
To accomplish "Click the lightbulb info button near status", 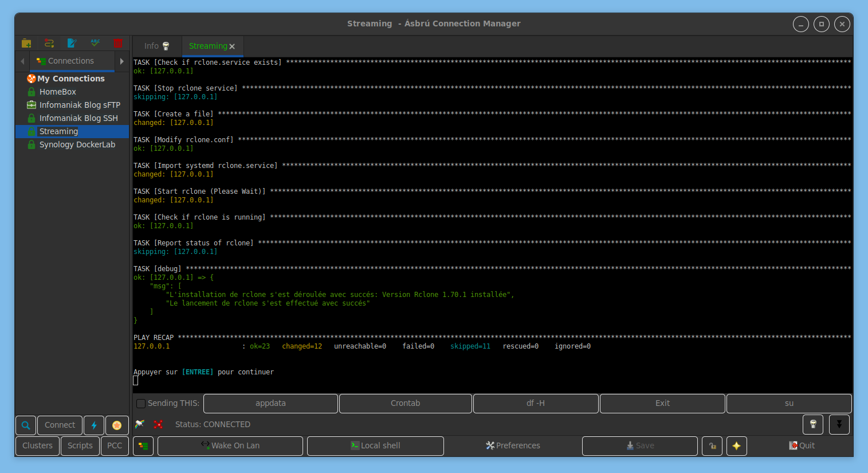I will coord(813,425).
